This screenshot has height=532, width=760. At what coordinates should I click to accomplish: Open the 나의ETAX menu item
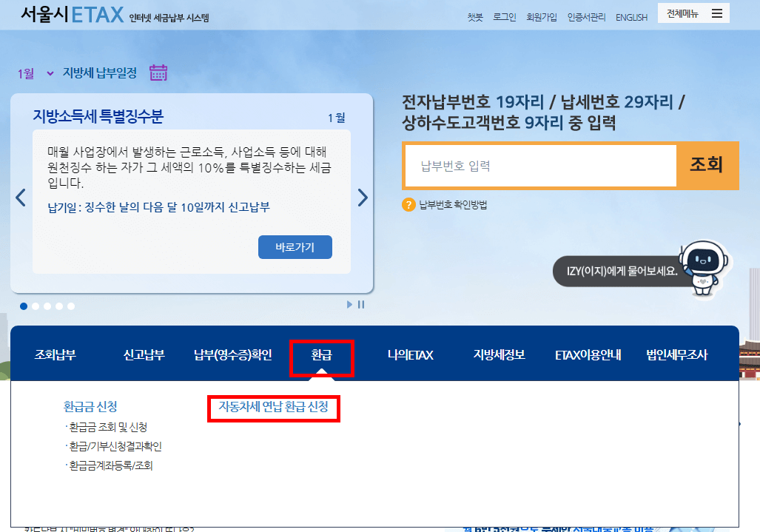pos(411,355)
